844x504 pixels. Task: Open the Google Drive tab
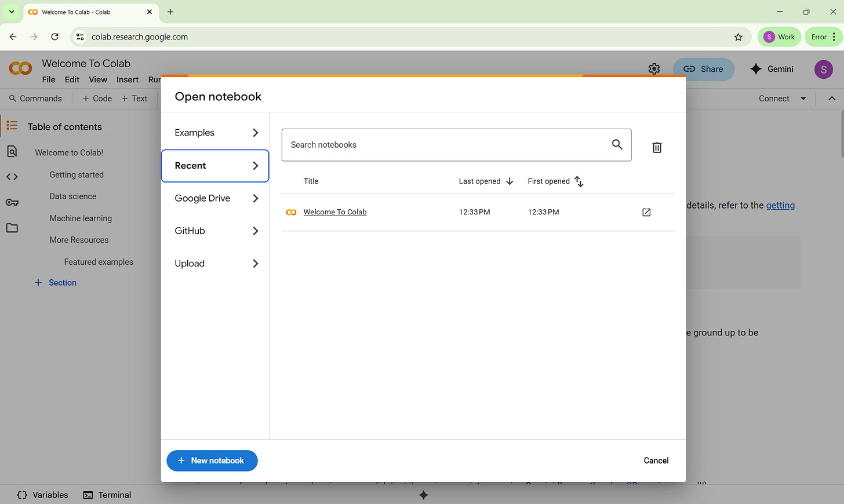pyautogui.click(x=215, y=198)
